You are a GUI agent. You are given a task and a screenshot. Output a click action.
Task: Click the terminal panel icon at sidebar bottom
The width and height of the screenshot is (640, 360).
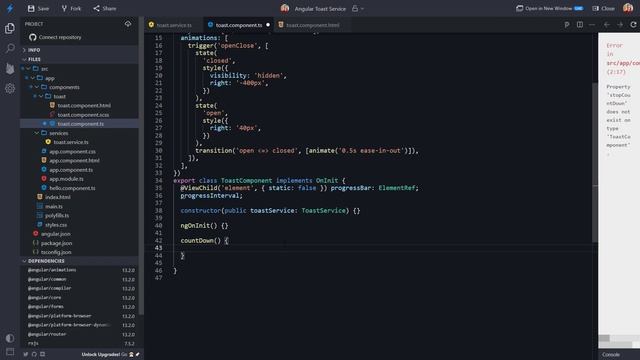10,351
